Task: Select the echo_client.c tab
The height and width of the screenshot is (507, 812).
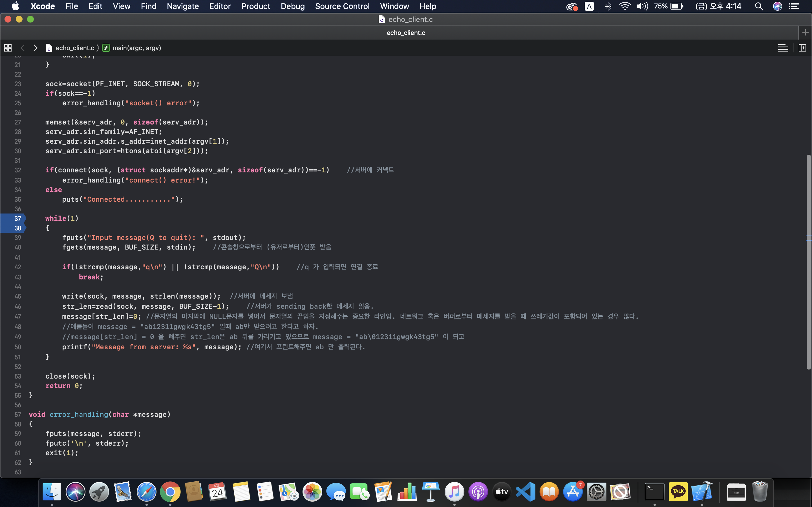Action: (406, 32)
